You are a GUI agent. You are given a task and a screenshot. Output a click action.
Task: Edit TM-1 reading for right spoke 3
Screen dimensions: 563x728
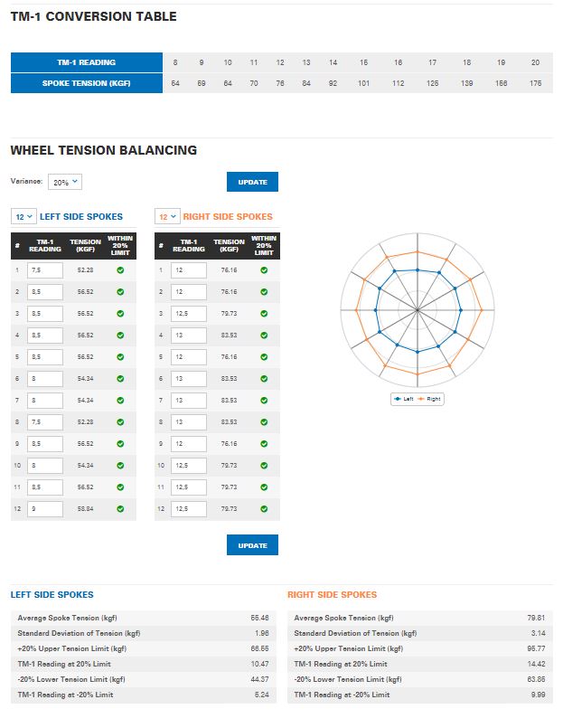point(189,313)
